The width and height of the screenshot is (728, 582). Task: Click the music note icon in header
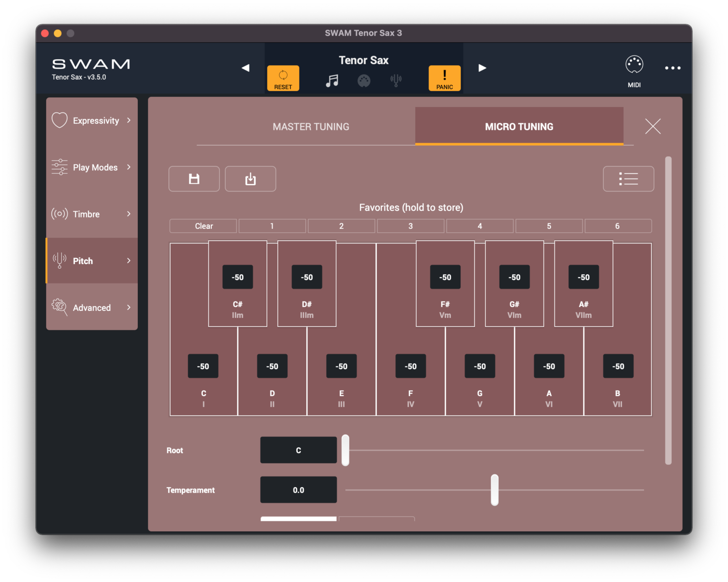point(332,80)
